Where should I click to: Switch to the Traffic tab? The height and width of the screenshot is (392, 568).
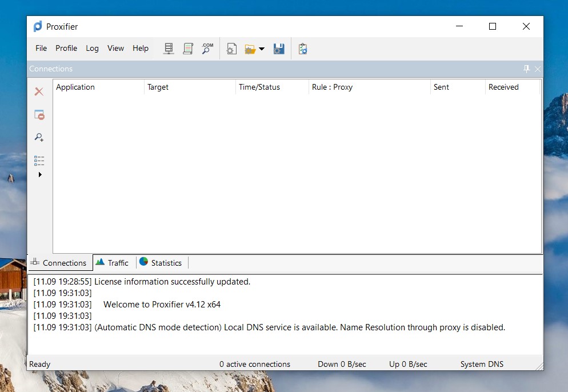[x=113, y=263]
